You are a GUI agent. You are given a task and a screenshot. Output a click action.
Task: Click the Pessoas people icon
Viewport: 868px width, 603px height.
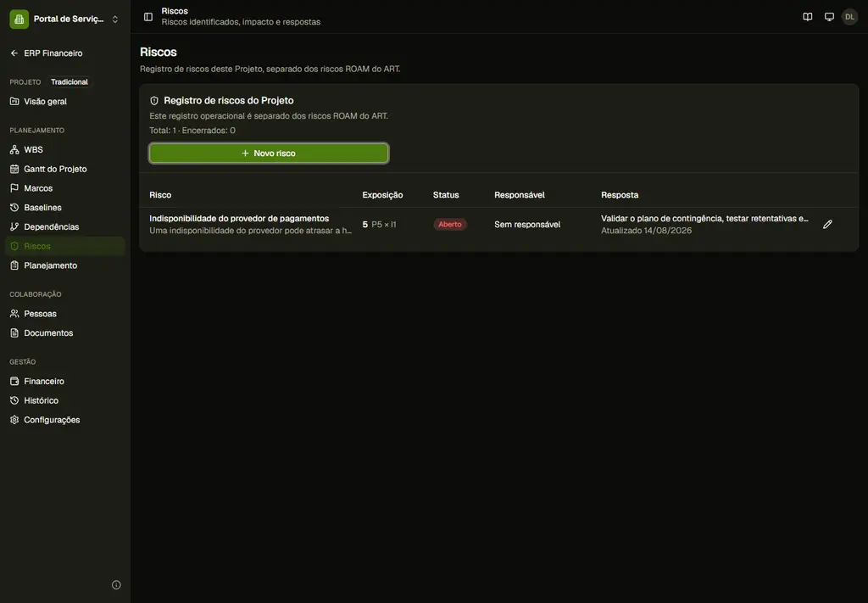click(14, 314)
